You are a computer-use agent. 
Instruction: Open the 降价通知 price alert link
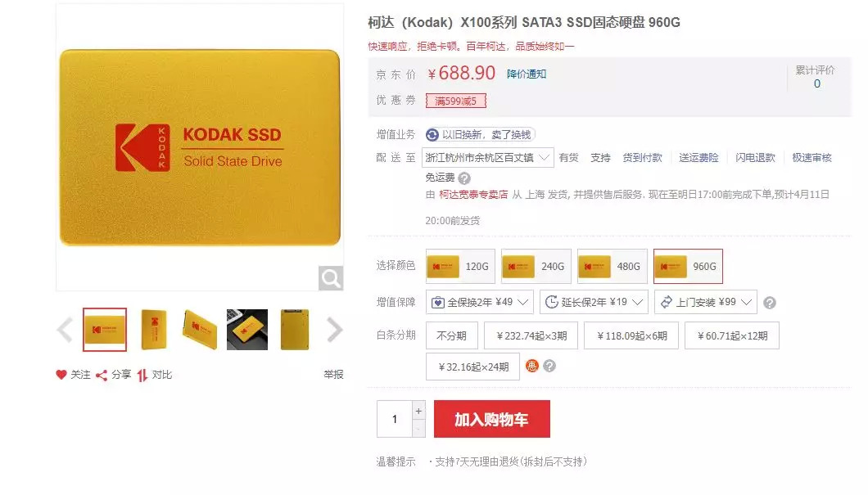coord(527,74)
